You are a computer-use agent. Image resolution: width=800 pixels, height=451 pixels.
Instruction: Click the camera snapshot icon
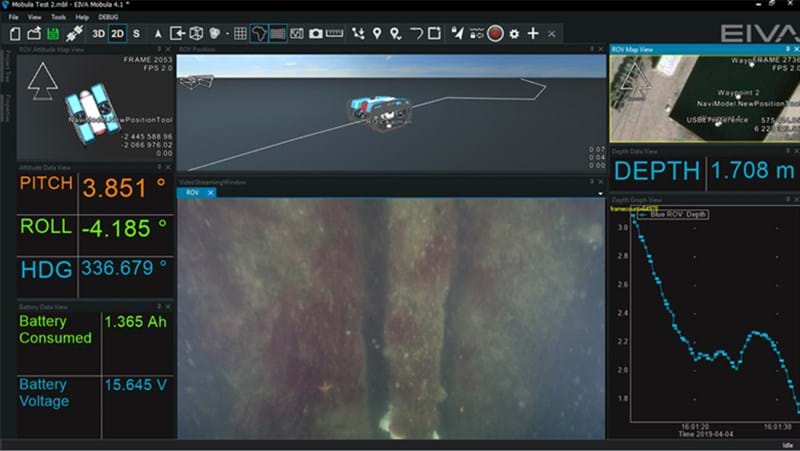(315, 33)
